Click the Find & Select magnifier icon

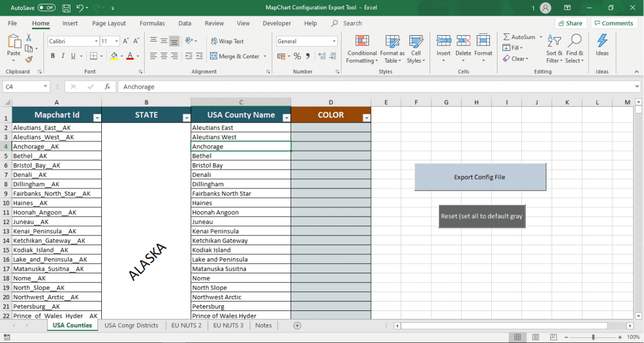574,41
